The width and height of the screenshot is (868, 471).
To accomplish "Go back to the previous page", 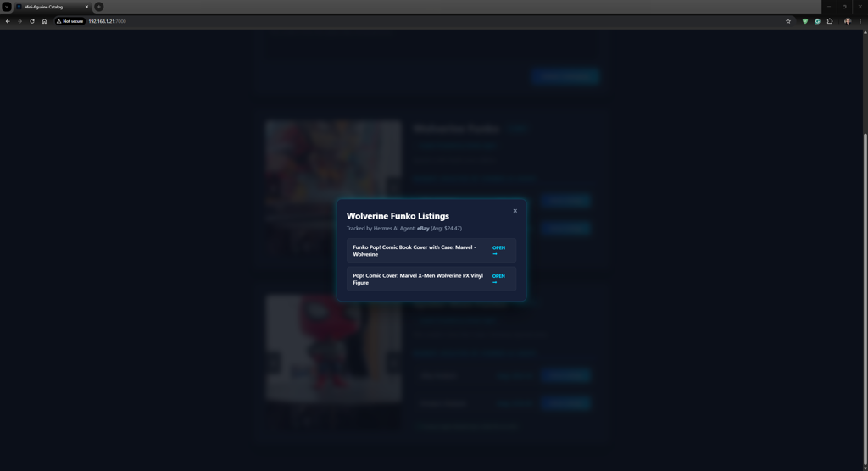I will point(8,21).
